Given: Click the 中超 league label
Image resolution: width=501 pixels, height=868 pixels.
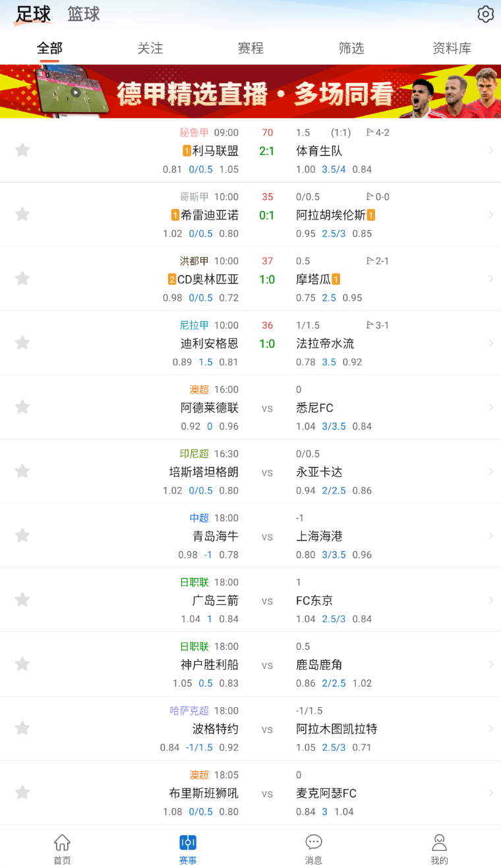Looking at the screenshot, I should point(199,518).
